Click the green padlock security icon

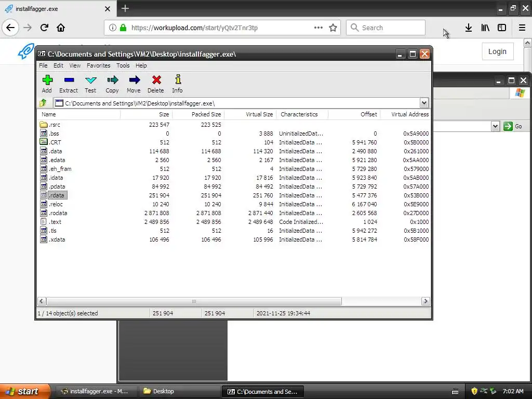(123, 28)
